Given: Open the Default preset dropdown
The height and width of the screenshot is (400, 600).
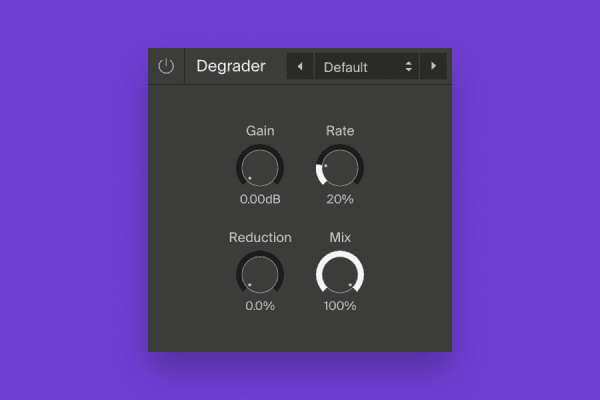Looking at the screenshot, I should pyautogui.click(x=367, y=66).
